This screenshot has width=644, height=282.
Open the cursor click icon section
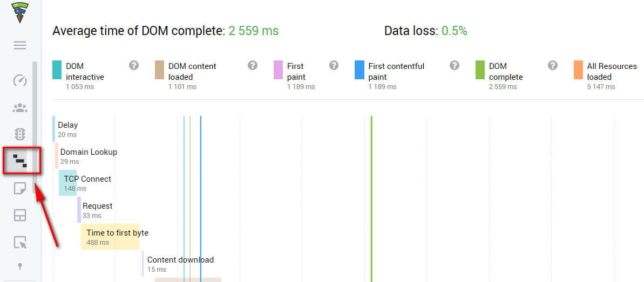coord(20,243)
